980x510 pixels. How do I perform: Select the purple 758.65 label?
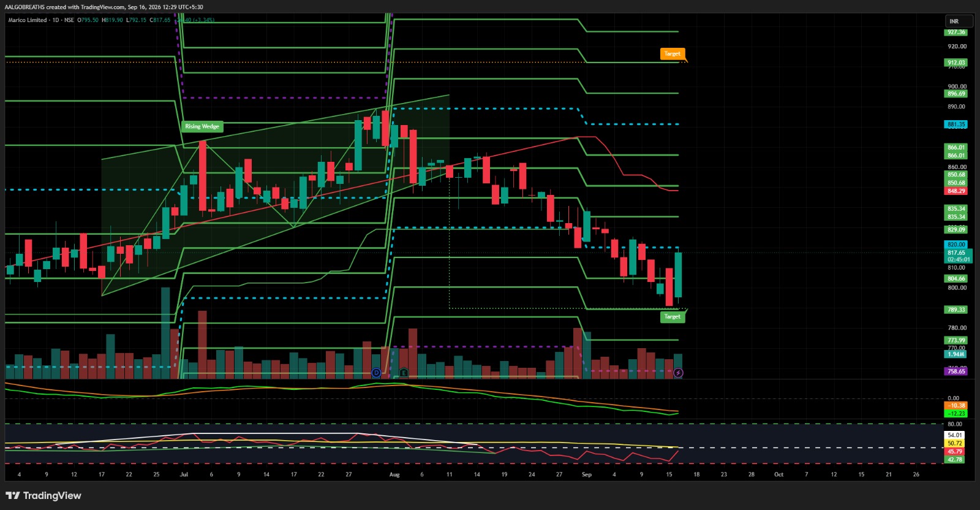pos(956,371)
